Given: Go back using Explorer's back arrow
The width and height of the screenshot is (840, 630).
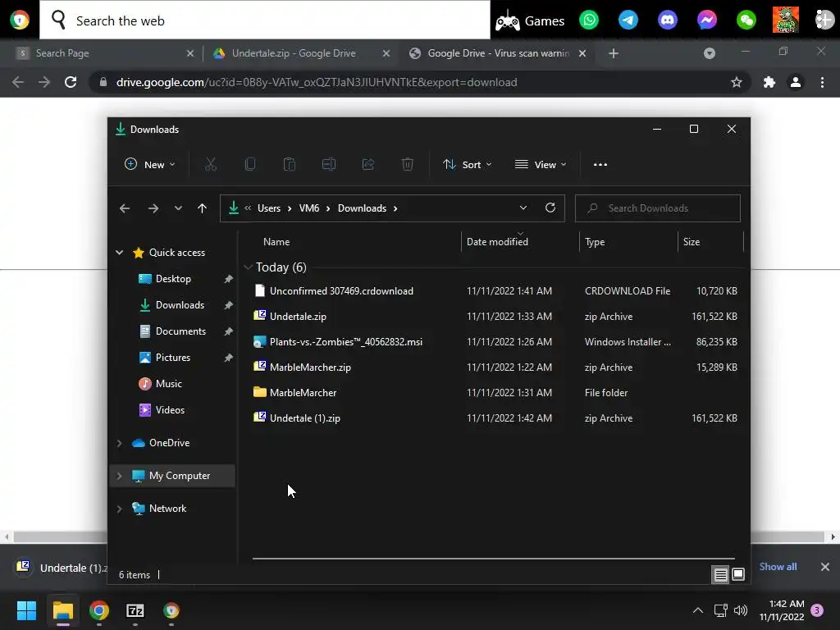Looking at the screenshot, I should 125,208.
